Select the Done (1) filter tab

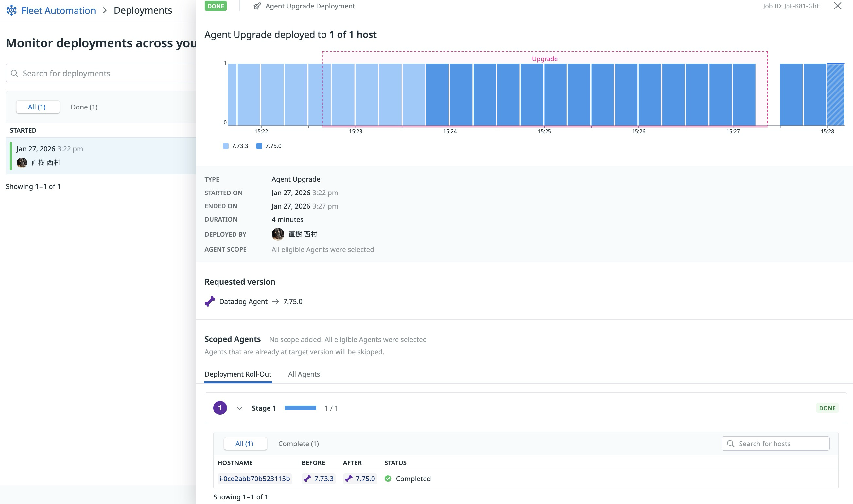pos(84,107)
